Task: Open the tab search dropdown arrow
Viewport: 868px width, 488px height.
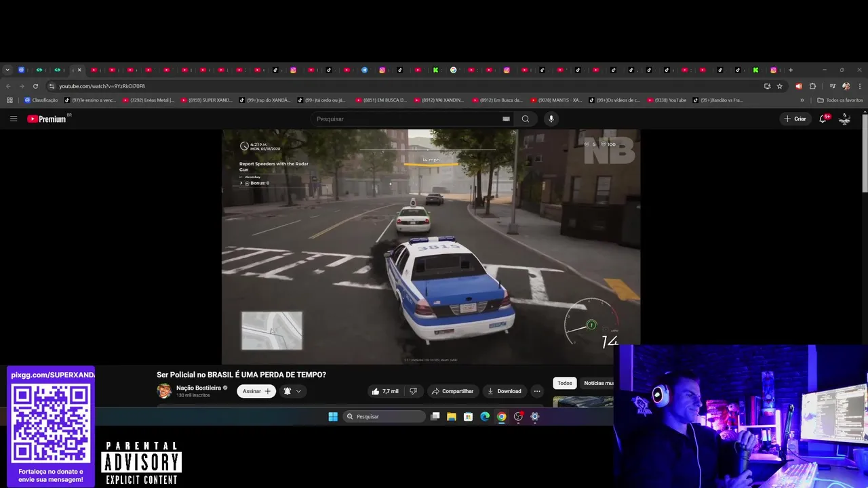Action: (x=7, y=70)
